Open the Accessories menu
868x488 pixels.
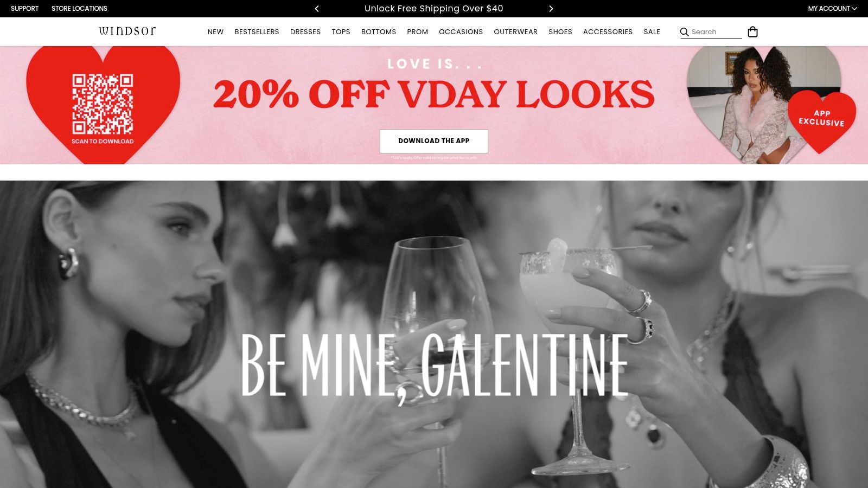[608, 32]
